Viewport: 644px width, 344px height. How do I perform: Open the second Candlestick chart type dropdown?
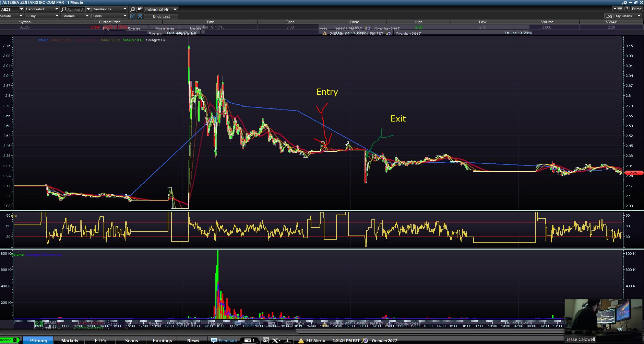click(x=109, y=9)
